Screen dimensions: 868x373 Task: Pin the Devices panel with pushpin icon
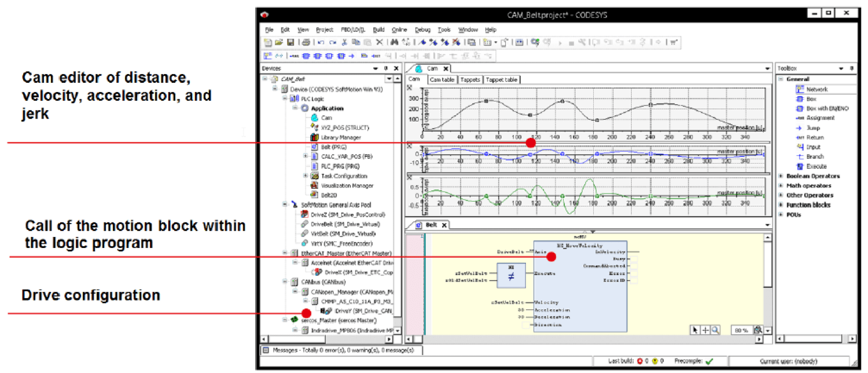(x=386, y=68)
